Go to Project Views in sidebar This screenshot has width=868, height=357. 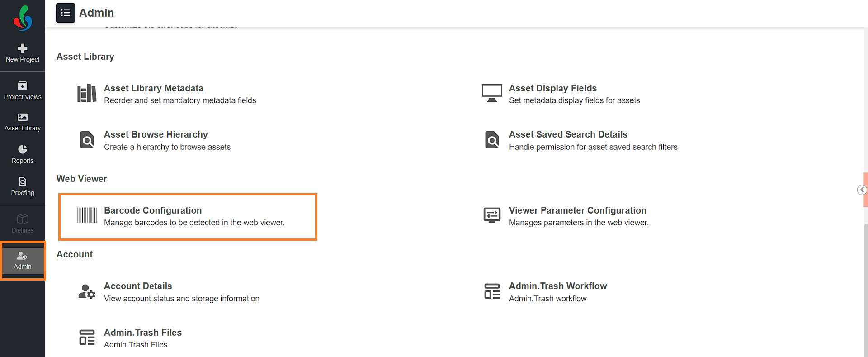click(x=23, y=90)
